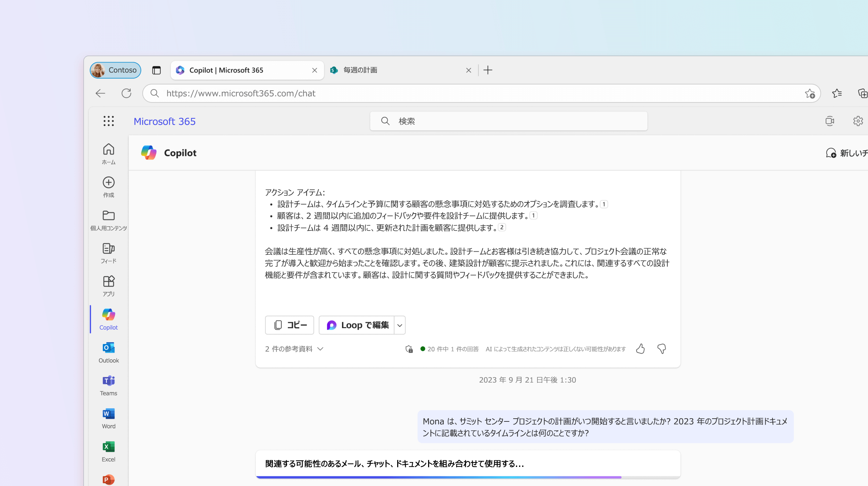
Task: Open citation 1 on the first action item
Action: click(604, 204)
